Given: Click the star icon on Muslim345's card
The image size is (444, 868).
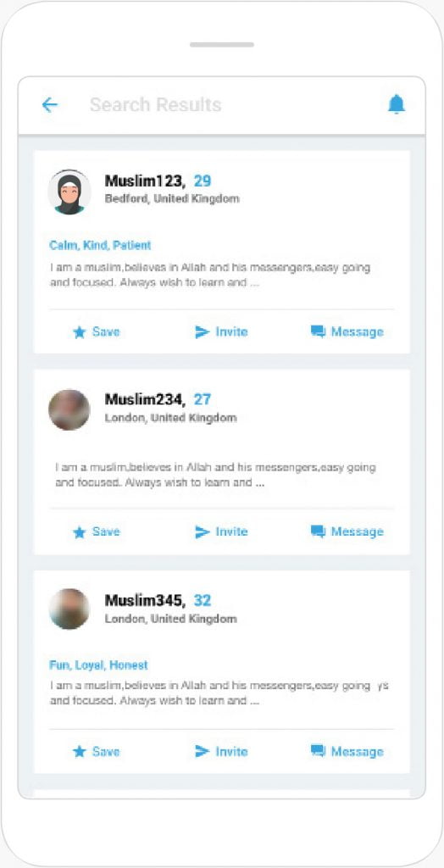Looking at the screenshot, I should coord(80,752).
